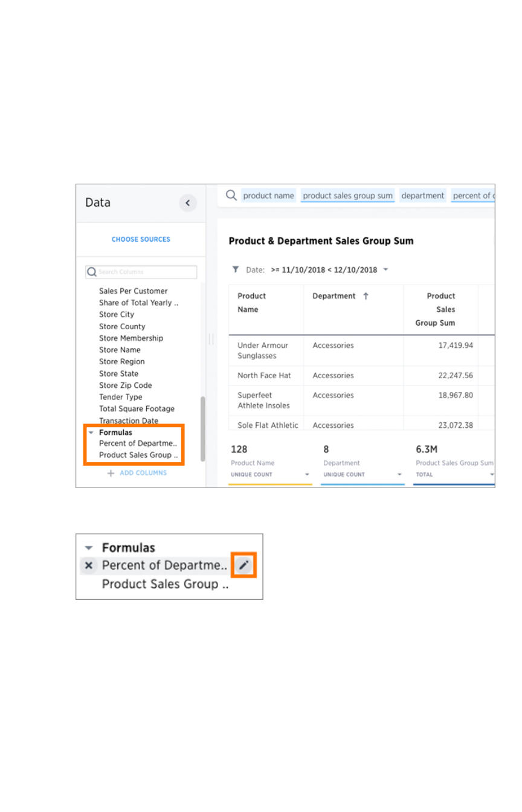This screenshot has width=522, height=812.
Task: Click the Search Columns input field
Action: click(146, 272)
